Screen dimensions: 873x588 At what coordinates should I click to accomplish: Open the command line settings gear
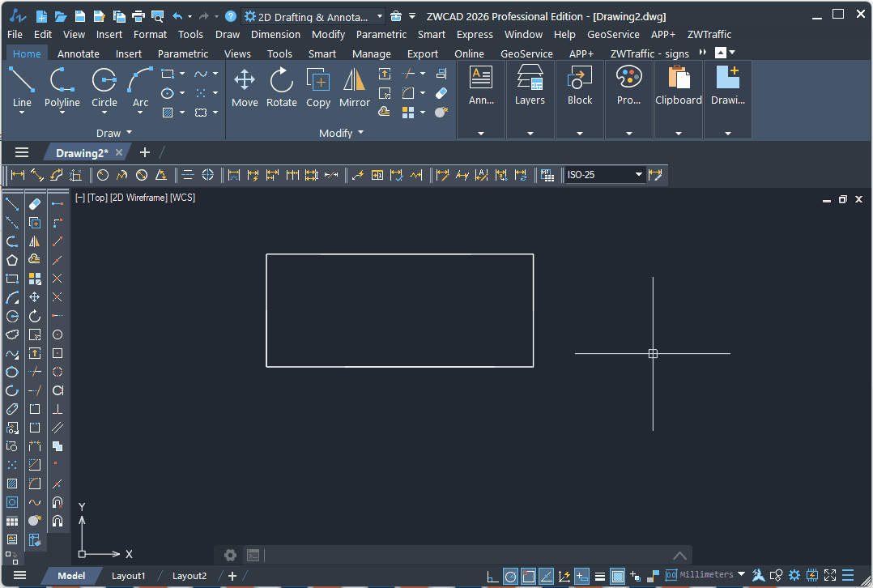point(230,555)
